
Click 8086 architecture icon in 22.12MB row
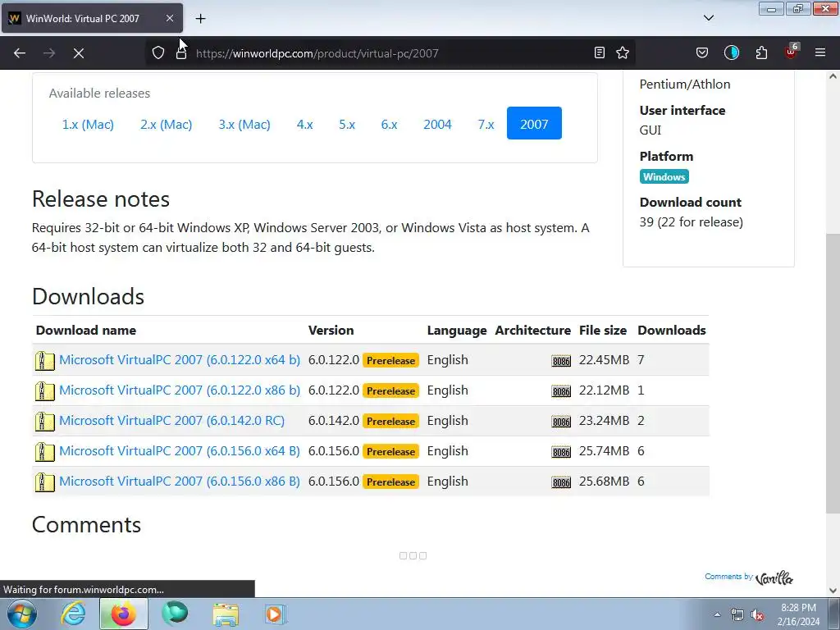click(x=561, y=391)
